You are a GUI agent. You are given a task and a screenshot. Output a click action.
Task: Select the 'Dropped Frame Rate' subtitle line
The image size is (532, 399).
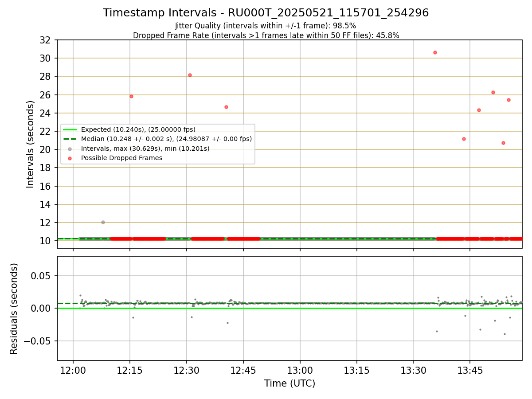[x=266, y=35]
